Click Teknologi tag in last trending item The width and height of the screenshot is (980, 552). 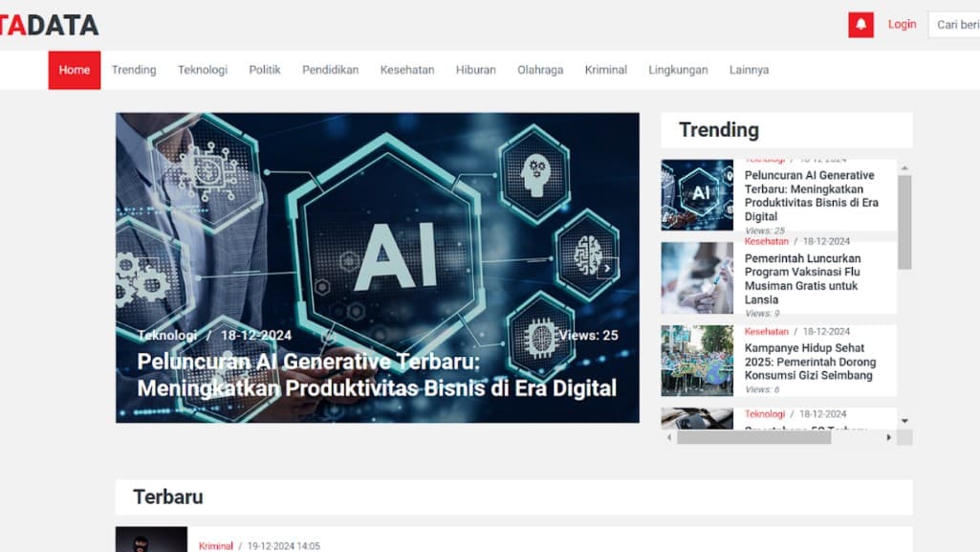coord(764,414)
